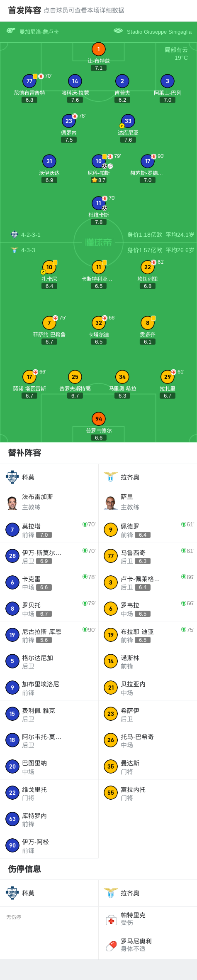Image resolution: width=197 pixels, height=980 pixels.
Task: Open number 33 达库尼亚 captain circle
Action: click(128, 121)
